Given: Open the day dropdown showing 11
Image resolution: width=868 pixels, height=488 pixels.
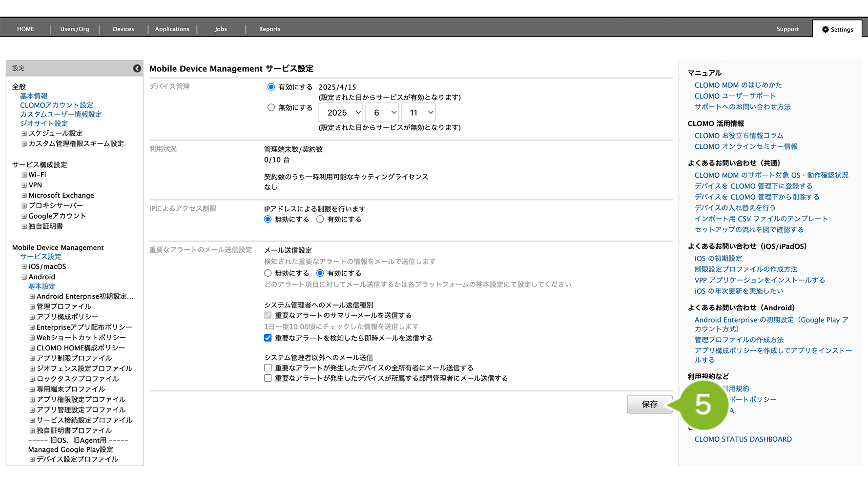Looking at the screenshot, I should (x=418, y=113).
